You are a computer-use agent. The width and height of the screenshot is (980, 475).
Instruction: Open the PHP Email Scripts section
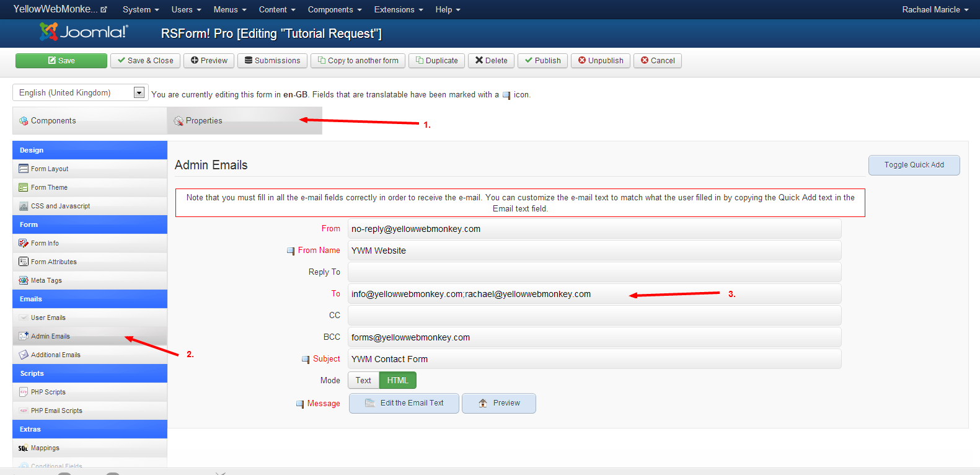(x=90, y=411)
